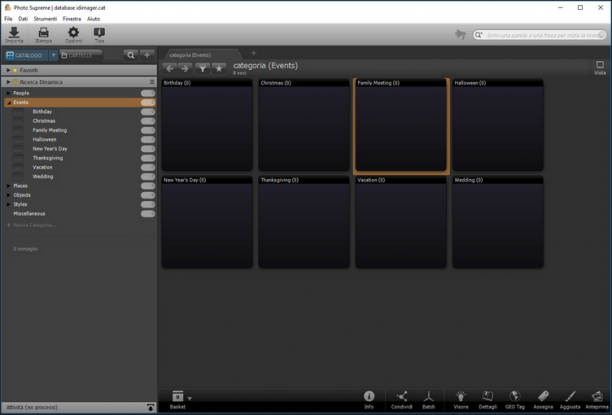
Task: Toggle the Halloween switch
Action: (148, 139)
